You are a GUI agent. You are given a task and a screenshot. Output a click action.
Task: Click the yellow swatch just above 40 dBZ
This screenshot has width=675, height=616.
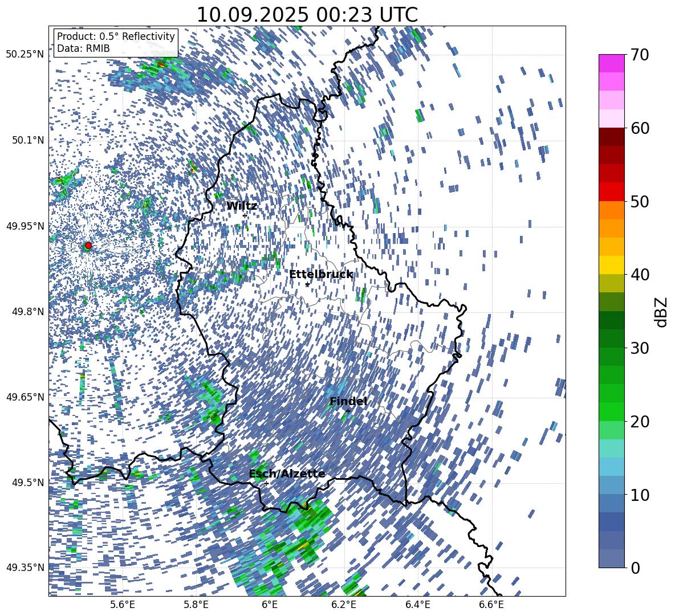[x=612, y=265]
